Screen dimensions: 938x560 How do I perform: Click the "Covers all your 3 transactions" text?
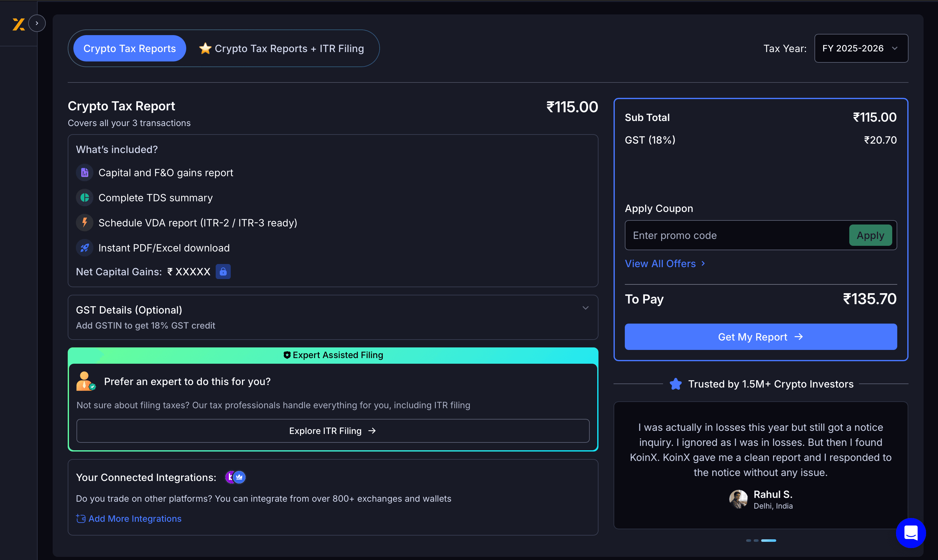point(129,123)
